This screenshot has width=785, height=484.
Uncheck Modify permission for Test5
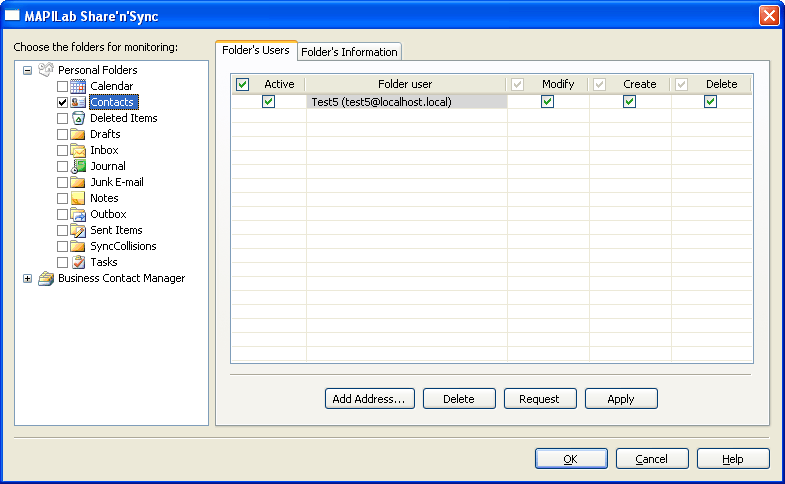pos(547,102)
